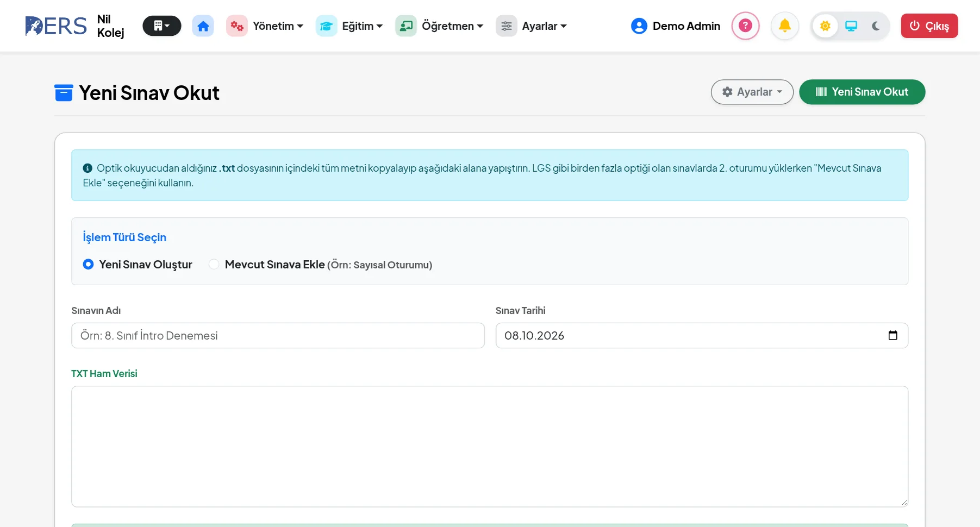Expand the page Ayarlar gear dropdown
Viewport: 980px width, 527px height.
[x=752, y=92]
